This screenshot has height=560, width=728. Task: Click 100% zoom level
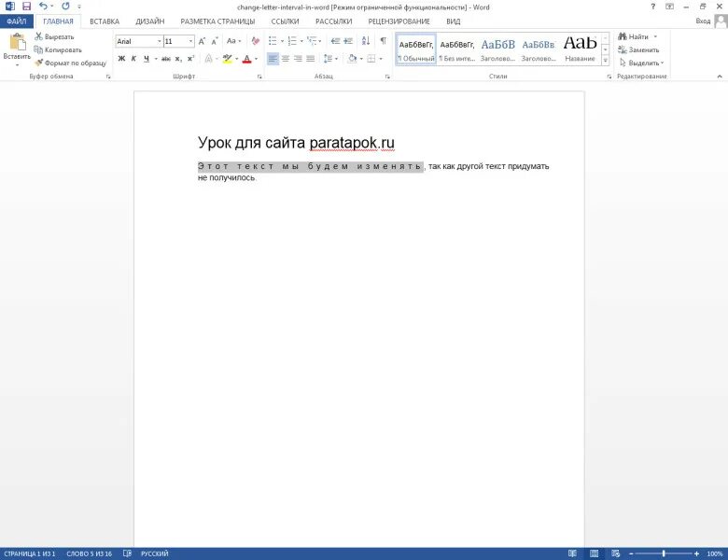pos(715,553)
